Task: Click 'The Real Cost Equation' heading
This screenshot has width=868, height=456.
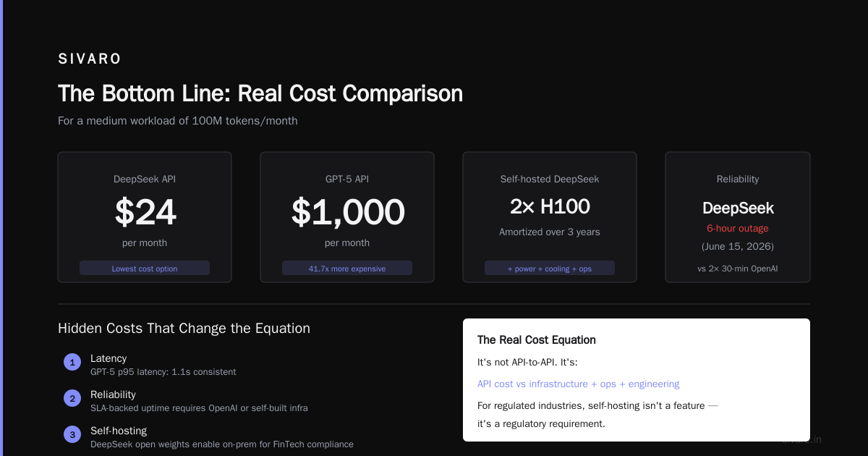Action: [537, 340]
